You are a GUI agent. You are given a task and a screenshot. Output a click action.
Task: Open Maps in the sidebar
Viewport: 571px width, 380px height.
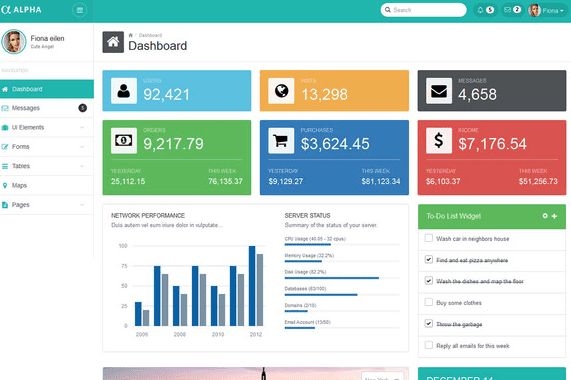click(x=47, y=185)
